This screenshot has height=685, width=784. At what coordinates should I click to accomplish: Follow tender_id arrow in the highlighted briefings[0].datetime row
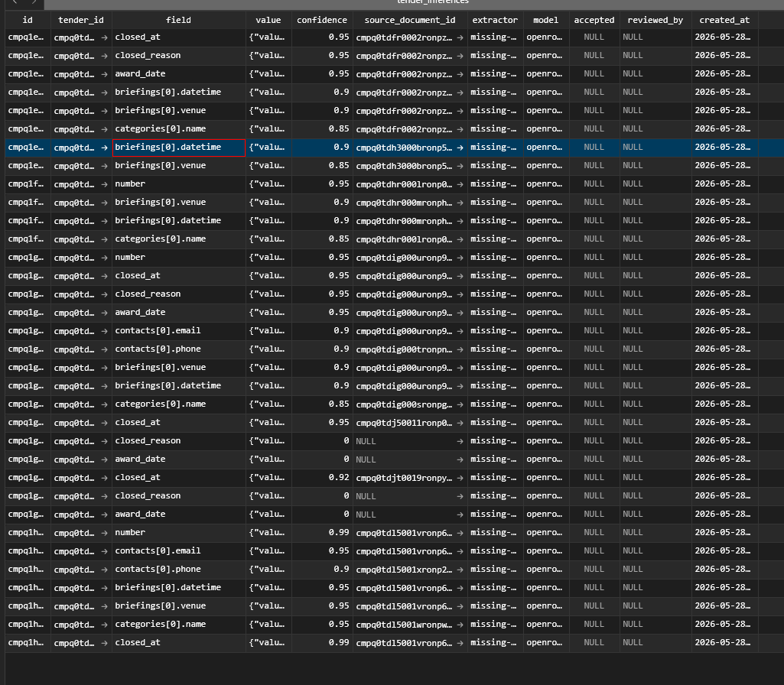coord(104,148)
